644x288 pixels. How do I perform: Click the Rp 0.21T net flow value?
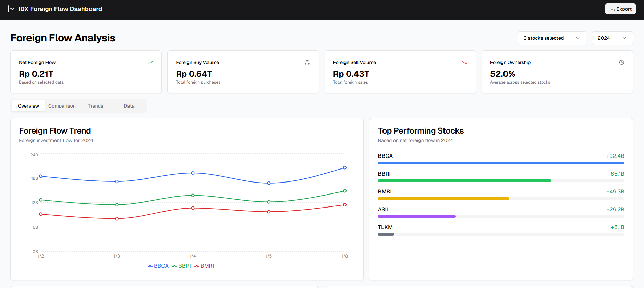click(x=36, y=74)
